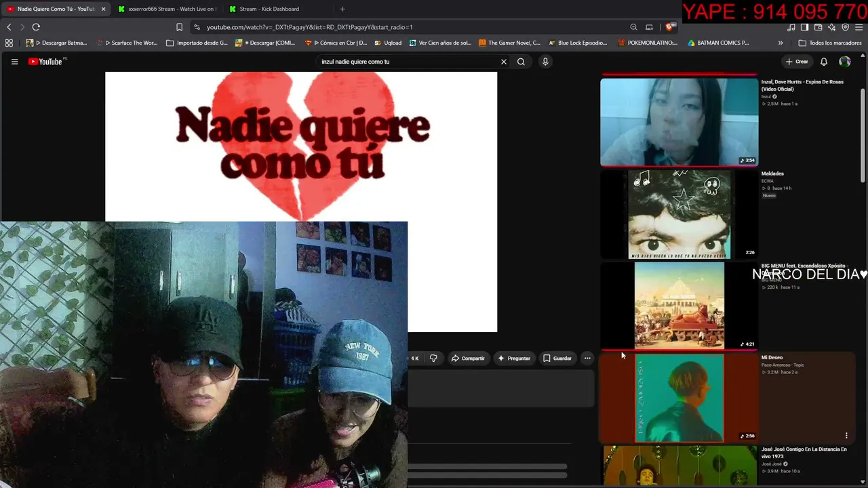Screen dimensions: 868x488
Task: Open the Scarface The Wor... bookmark
Action: [x=127, y=43]
